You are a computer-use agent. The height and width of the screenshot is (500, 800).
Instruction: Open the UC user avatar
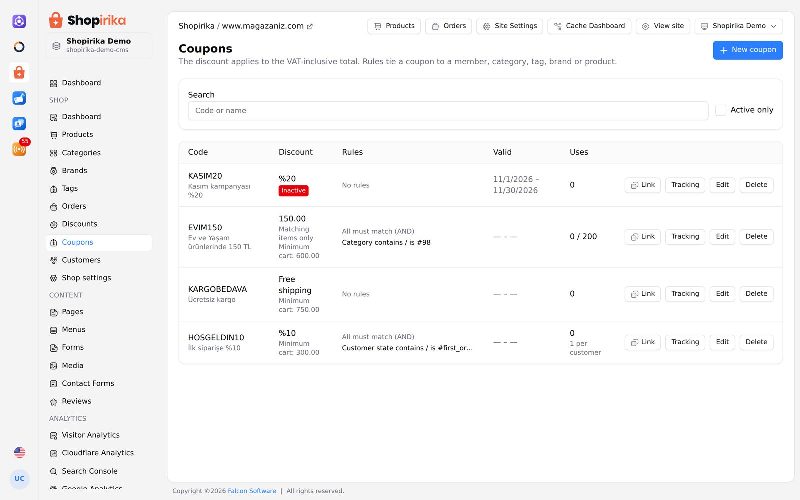coord(19,479)
